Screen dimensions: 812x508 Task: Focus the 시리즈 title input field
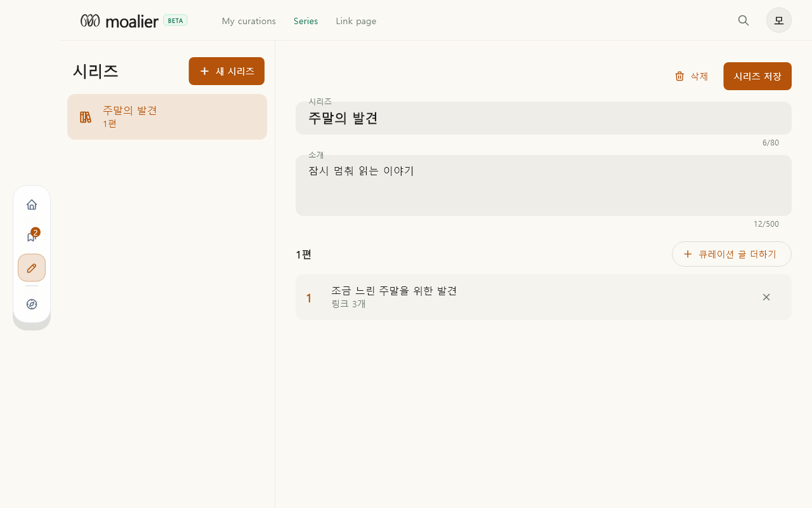(544, 118)
